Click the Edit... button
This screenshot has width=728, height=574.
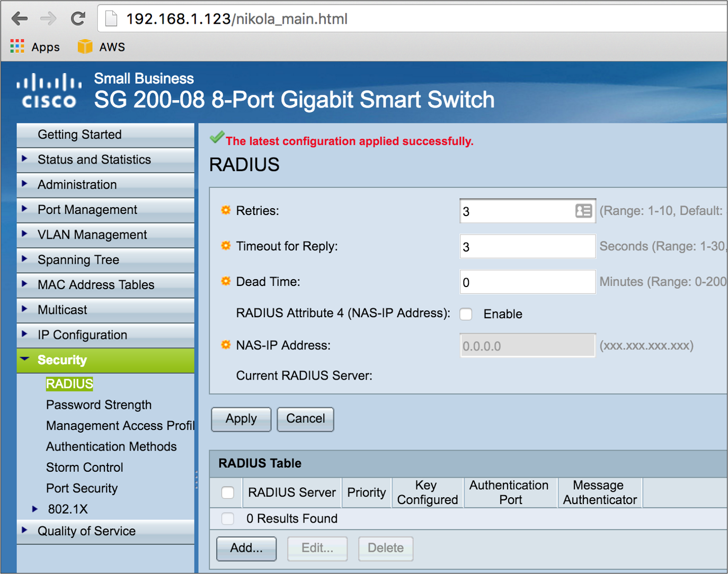[x=317, y=549]
